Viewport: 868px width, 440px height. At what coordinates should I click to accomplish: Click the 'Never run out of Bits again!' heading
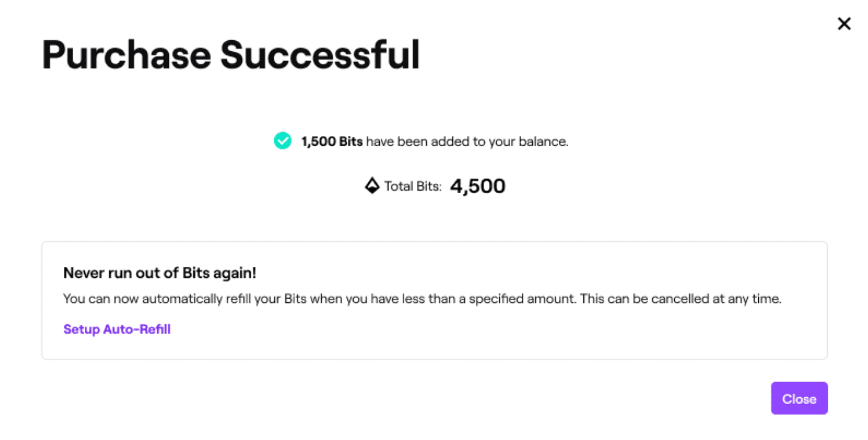[x=160, y=273]
